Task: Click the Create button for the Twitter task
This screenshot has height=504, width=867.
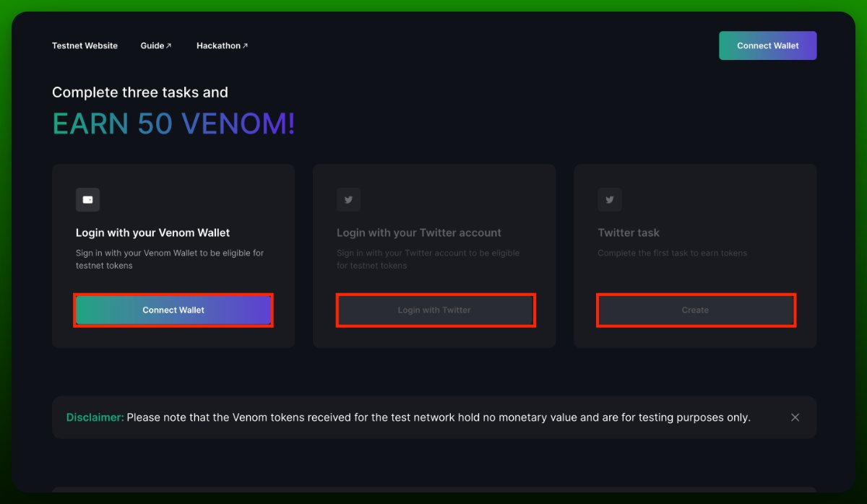Action: tap(695, 310)
